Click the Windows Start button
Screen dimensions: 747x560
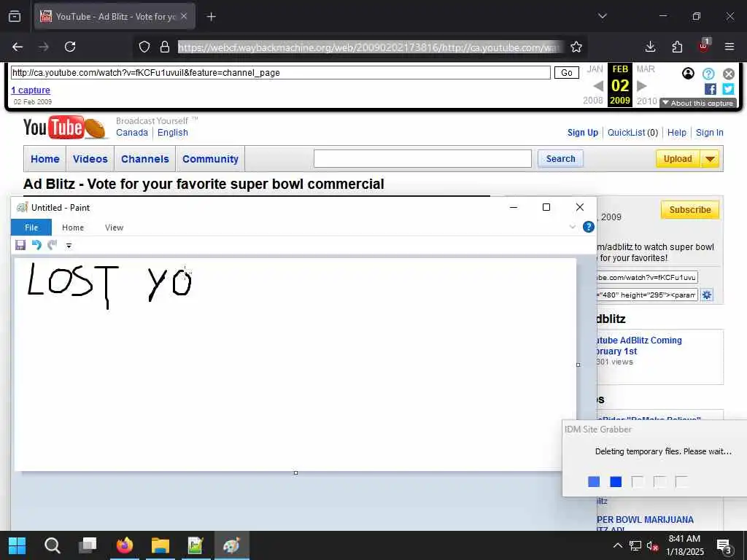[x=18, y=545]
